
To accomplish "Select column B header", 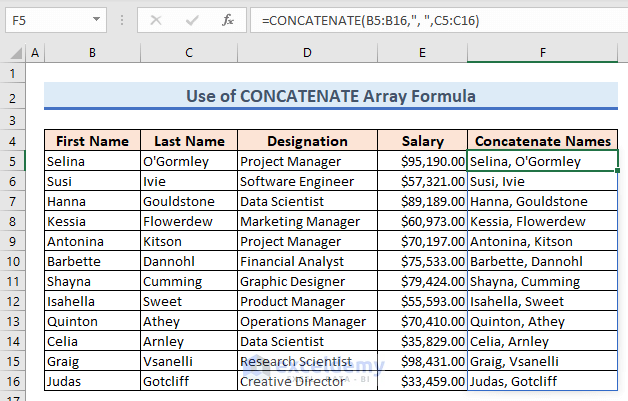I will point(92,53).
